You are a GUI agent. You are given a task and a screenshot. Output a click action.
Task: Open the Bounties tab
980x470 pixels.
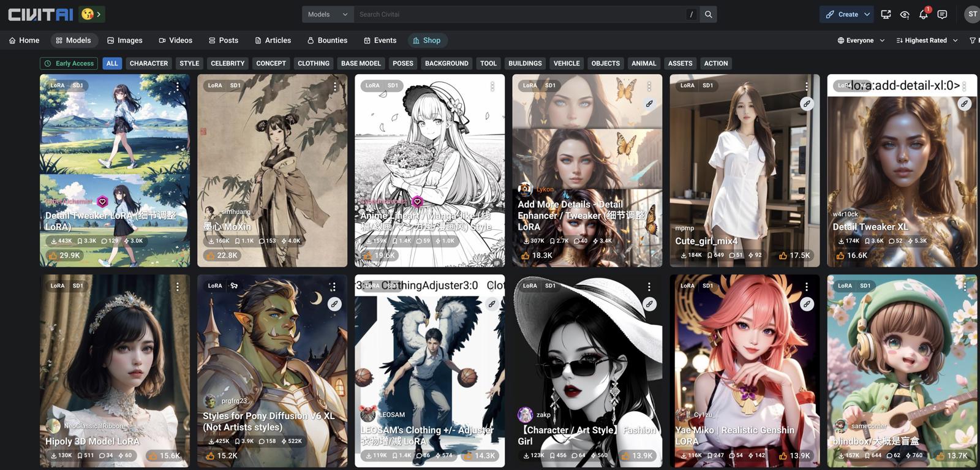pyautogui.click(x=328, y=40)
